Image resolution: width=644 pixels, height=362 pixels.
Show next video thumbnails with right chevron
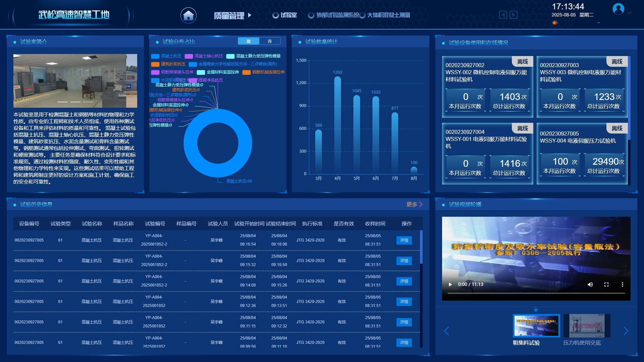(x=626, y=331)
